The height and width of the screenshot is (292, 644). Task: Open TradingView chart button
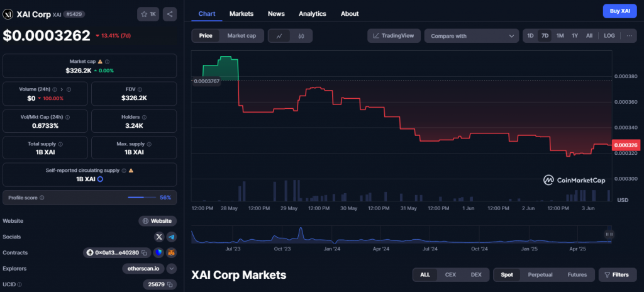click(x=394, y=36)
